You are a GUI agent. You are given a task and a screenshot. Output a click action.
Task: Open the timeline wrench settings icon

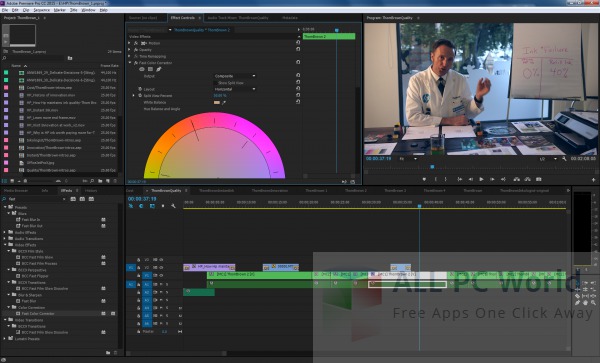[x=173, y=206]
